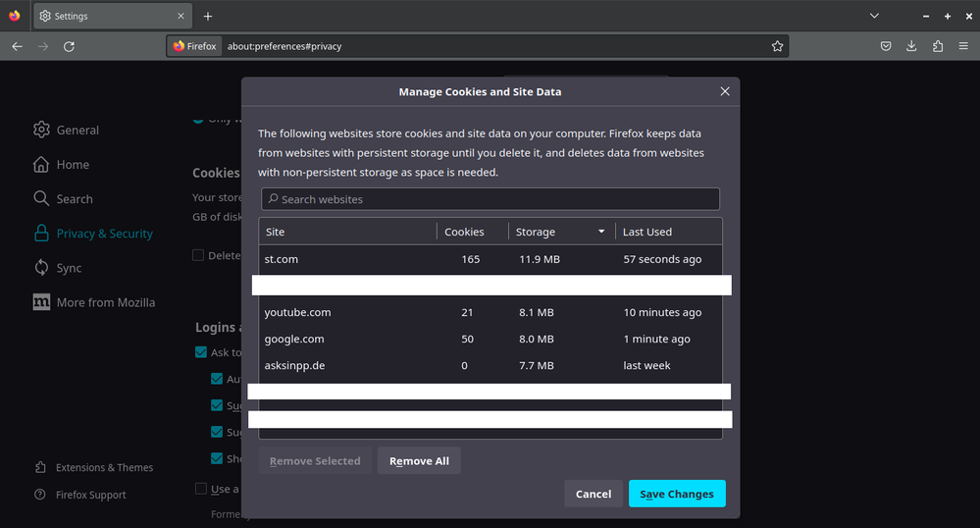The width and height of the screenshot is (980, 528).
Task: Open a new tab with plus button
Action: point(208,17)
